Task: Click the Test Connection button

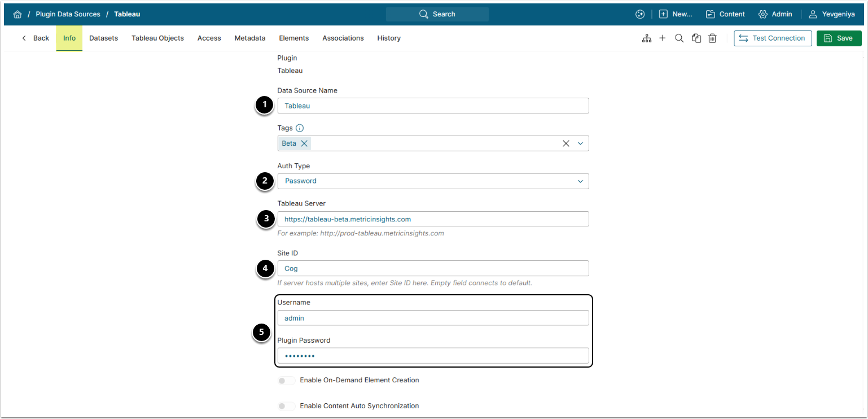Action: click(773, 38)
